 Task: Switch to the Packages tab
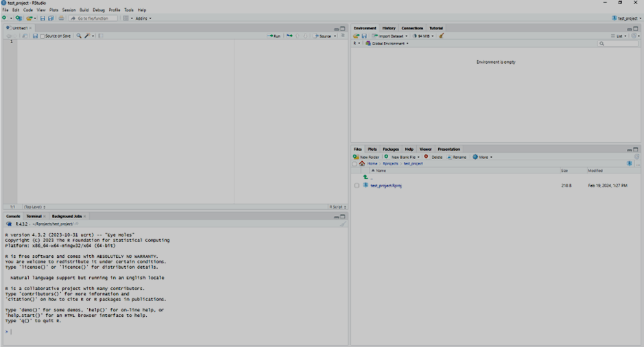pyautogui.click(x=391, y=149)
